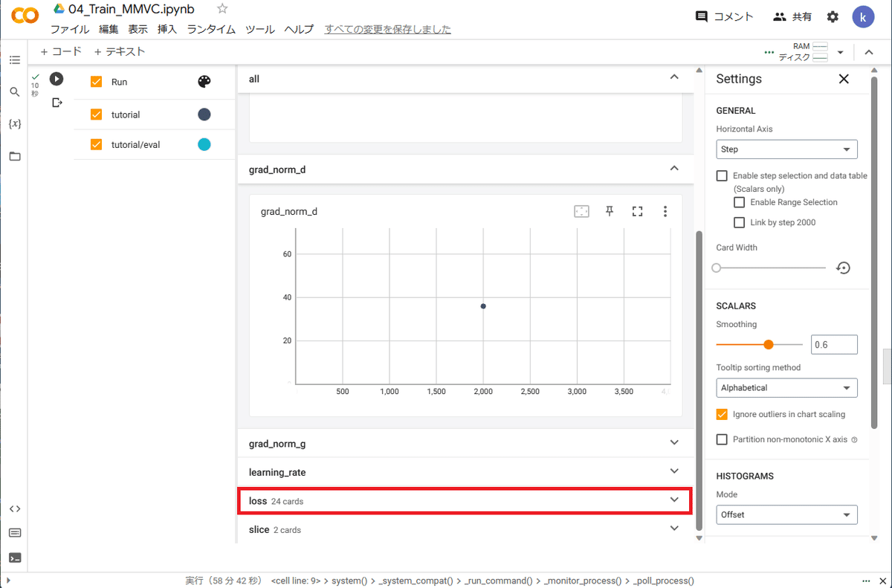
Task: Open the variables {x} sidebar icon
Action: [x=15, y=123]
